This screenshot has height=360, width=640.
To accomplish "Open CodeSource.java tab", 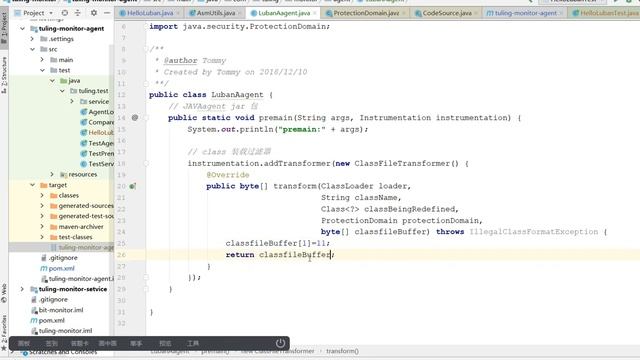I will pyautogui.click(x=447, y=13).
